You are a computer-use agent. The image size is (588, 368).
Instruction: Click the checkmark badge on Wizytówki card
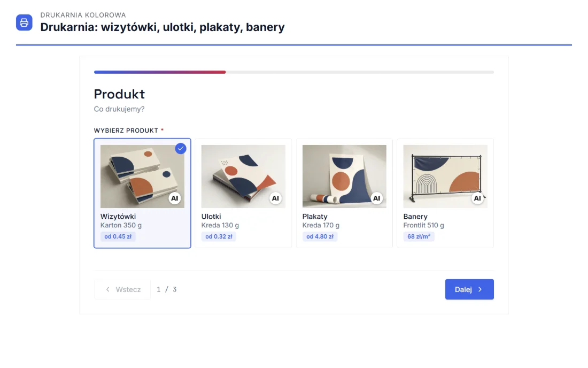click(x=181, y=149)
